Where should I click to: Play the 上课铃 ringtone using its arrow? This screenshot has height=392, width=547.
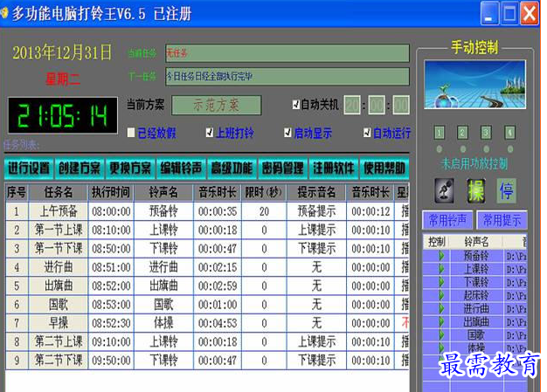(441, 269)
